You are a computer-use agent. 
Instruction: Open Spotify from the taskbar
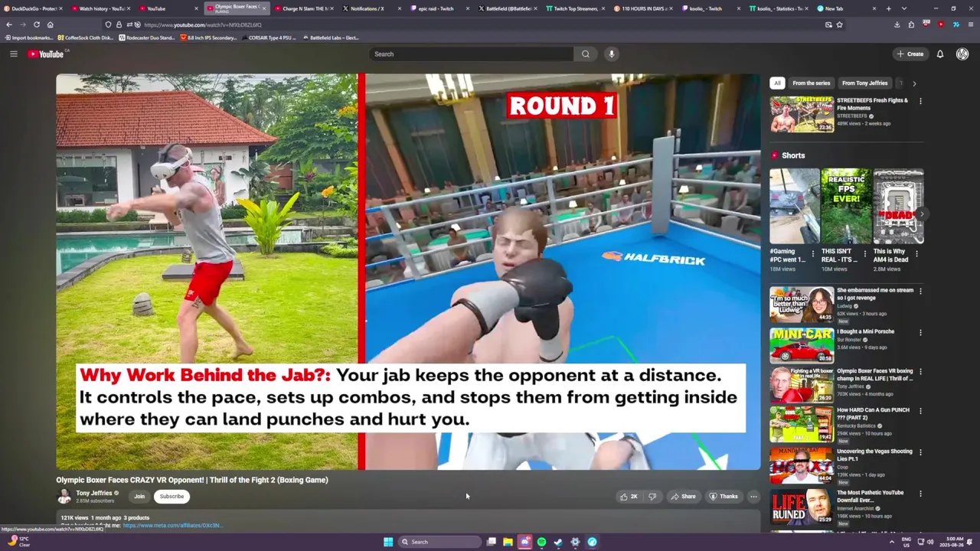[541, 542]
